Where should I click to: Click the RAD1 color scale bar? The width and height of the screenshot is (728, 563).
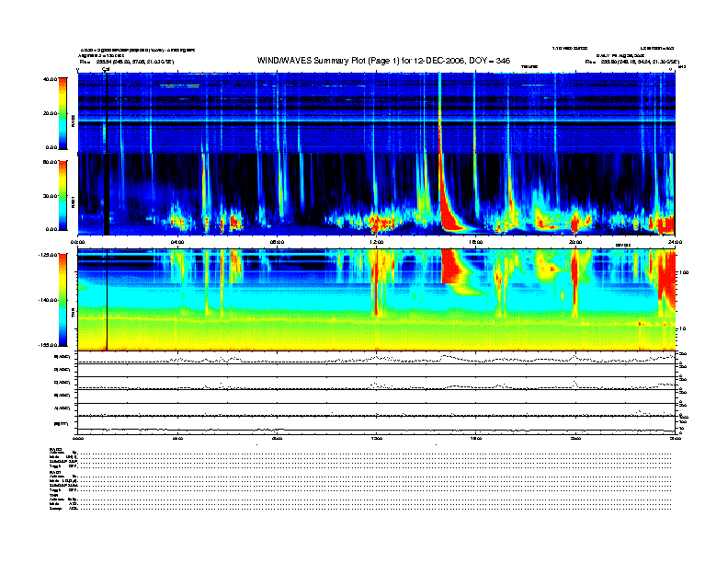63,196
